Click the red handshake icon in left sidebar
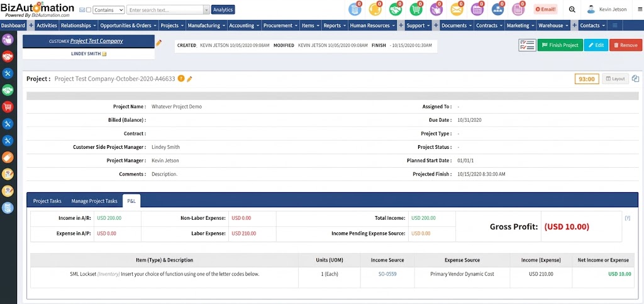The width and height of the screenshot is (644, 304). click(x=8, y=57)
